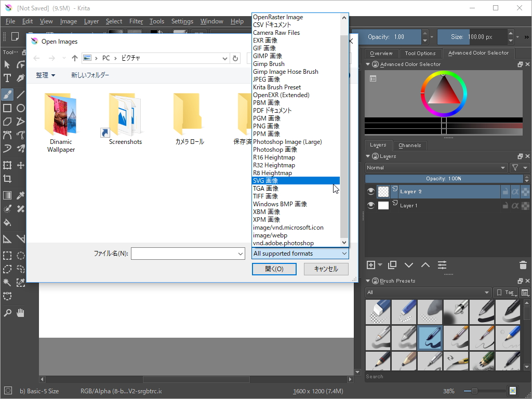Select the Move tool
Viewport: 532px width, 399px height.
[x=21, y=165]
